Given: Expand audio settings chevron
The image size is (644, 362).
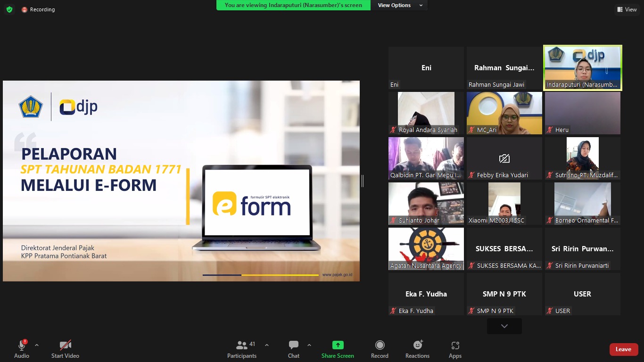Looking at the screenshot, I should (37, 345).
